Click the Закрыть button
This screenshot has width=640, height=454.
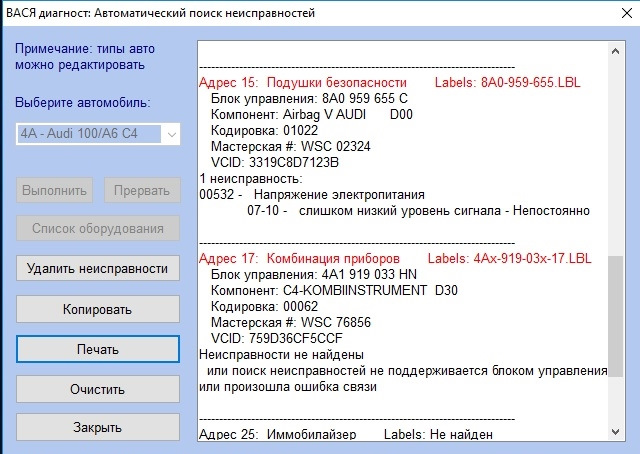pos(98,427)
